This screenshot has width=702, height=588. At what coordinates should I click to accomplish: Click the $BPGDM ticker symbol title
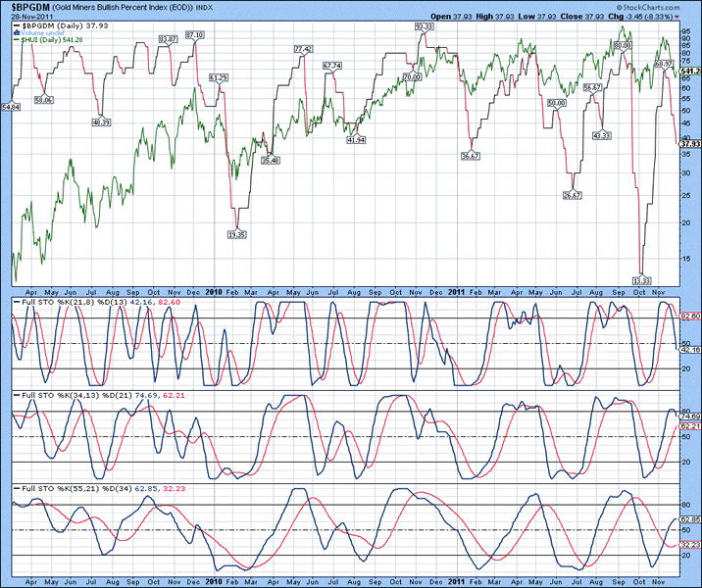tap(27, 7)
